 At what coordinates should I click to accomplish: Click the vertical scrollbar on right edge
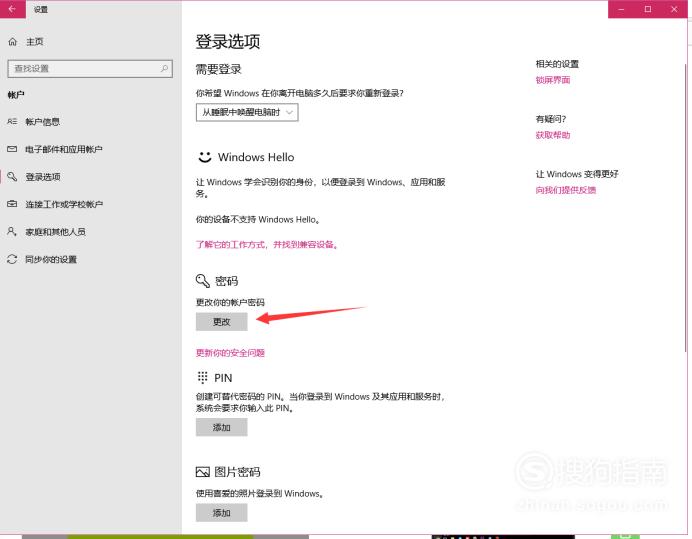[685, 207]
